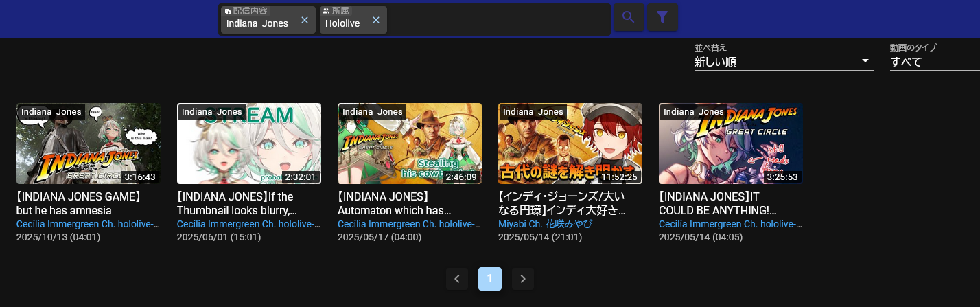This screenshot has height=307, width=980.
Task: Click inside the search input field
Action: pyautogui.click(x=498, y=20)
